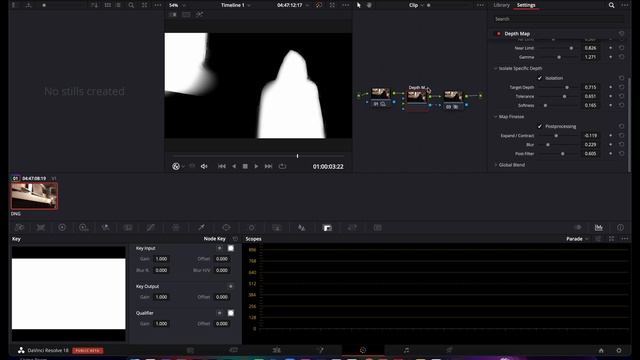Switch to the Fairlight page

(406, 350)
